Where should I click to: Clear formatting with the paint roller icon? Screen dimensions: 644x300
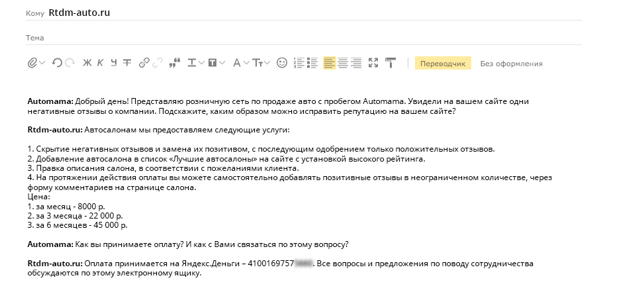coord(391,63)
